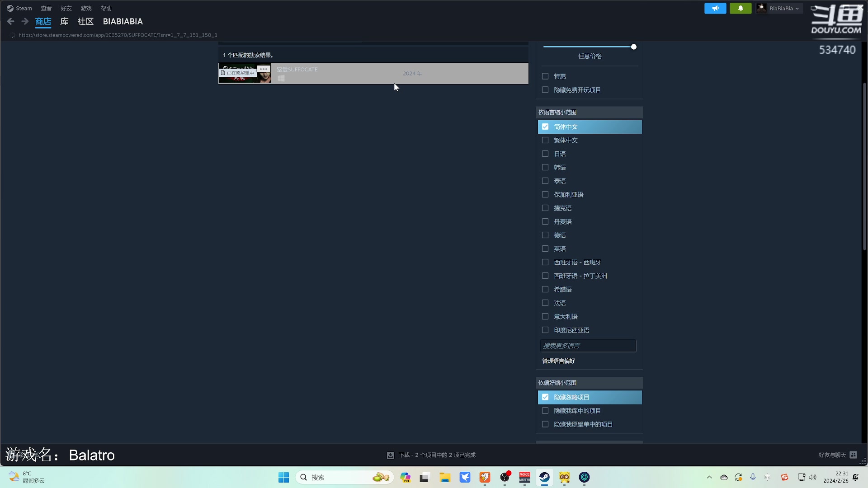Open the 窒爱SUFFOCATE search result

click(x=373, y=73)
